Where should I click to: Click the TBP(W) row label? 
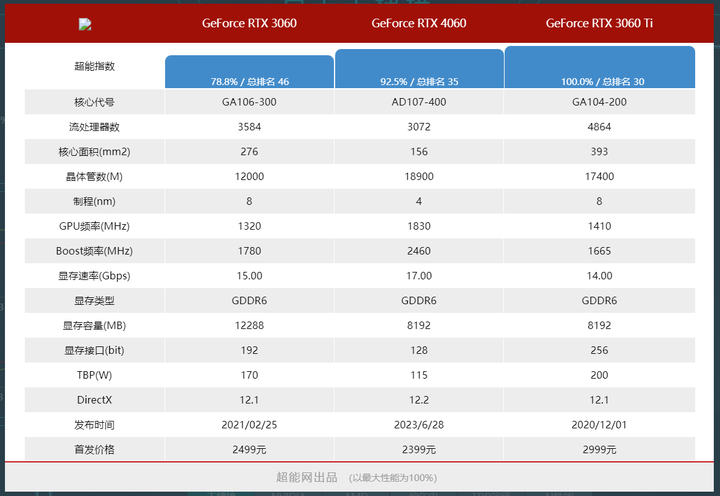coord(94,375)
